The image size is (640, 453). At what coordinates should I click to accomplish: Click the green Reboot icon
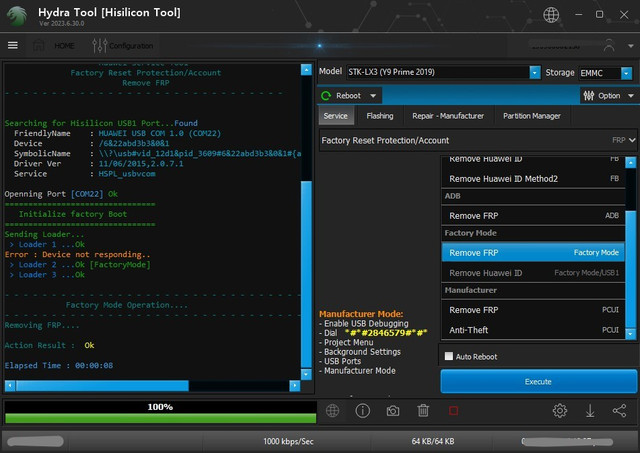pos(326,95)
